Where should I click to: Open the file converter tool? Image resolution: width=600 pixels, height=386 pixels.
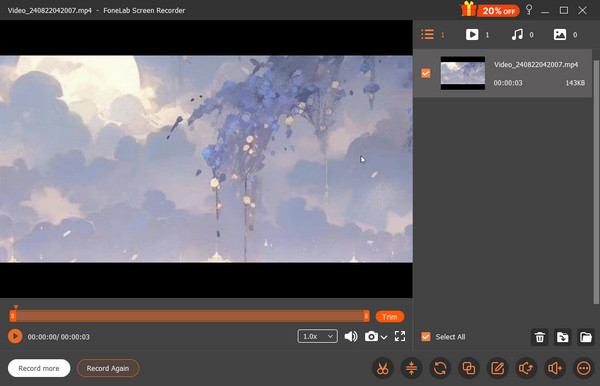point(440,368)
